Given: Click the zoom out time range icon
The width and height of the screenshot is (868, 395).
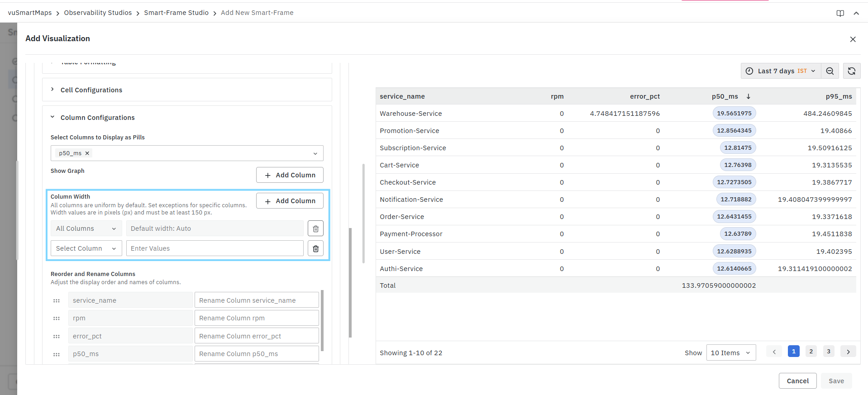Looking at the screenshot, I should (830, 71).
